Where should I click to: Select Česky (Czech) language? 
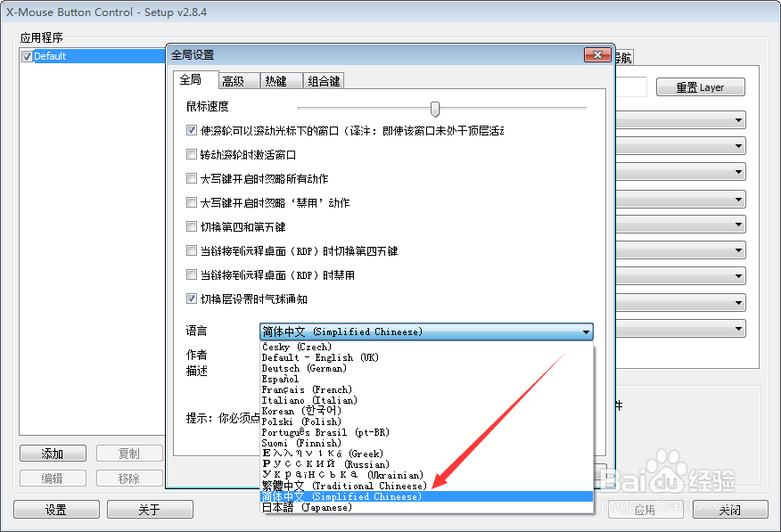(427, 347)
